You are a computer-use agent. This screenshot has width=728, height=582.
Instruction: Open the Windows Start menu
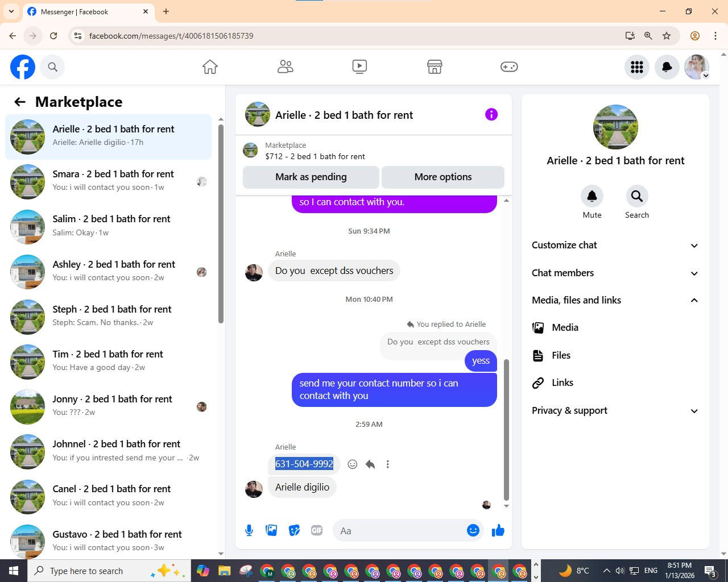pyautogui.click(x=14, y=571)
